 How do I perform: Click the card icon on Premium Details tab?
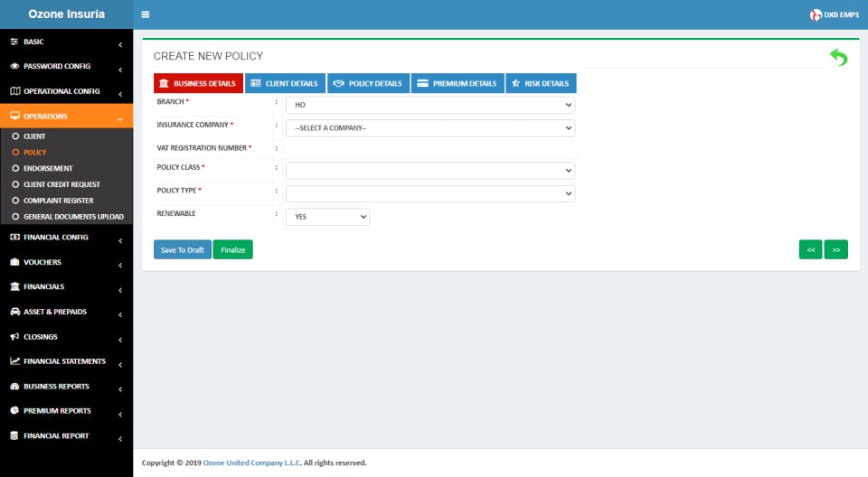pos(423,83)
